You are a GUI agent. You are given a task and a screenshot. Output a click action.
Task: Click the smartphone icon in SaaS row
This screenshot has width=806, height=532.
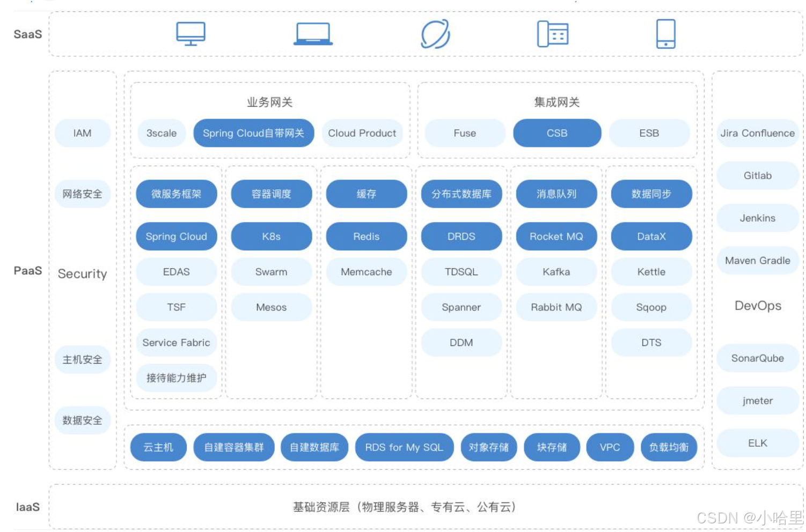pyautogui.click(x=666, y=34)
